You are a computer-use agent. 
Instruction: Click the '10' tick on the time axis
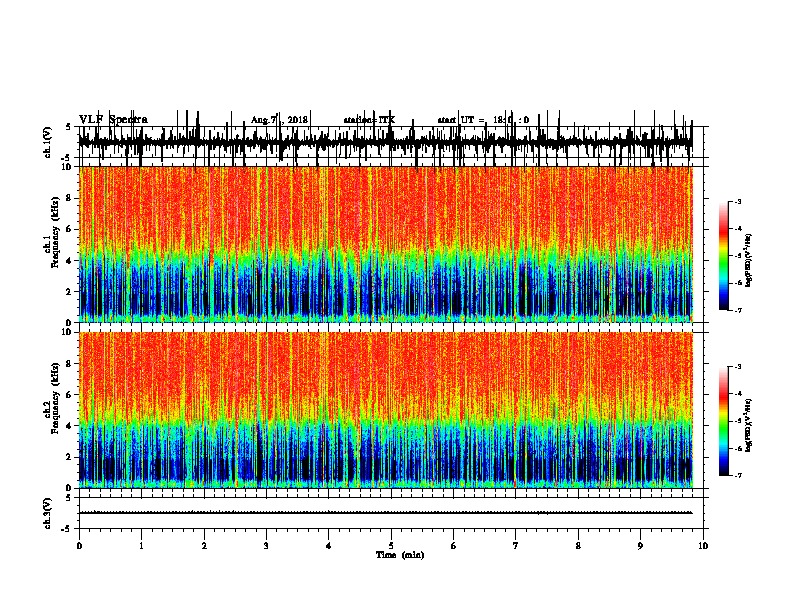703,546
